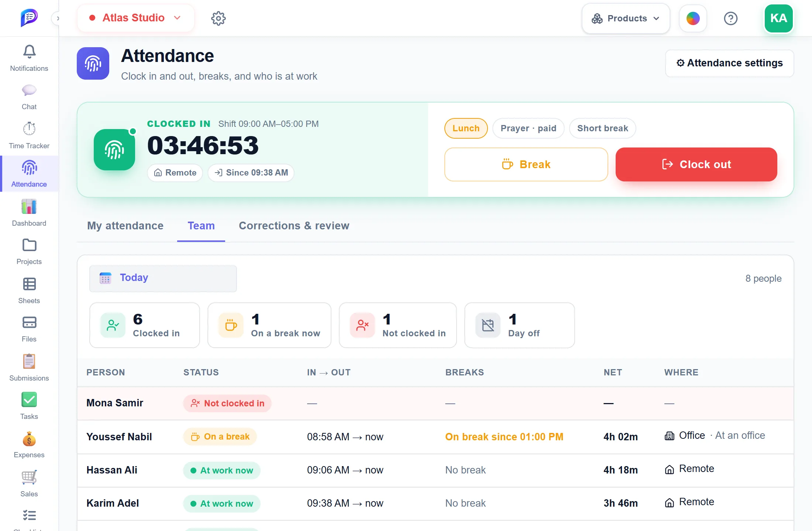Image resolution: width=812 pixels, height=531 pixels.
Task: Click Hassan Ali's name
Action: pos(112,470)
